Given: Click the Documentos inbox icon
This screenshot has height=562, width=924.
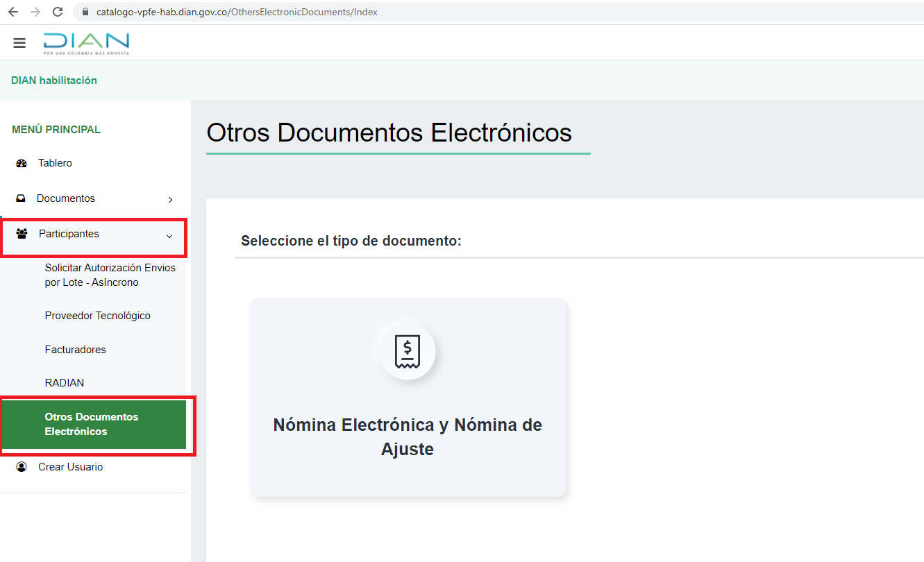Looking at the screenshot, I should click(21, 198).
